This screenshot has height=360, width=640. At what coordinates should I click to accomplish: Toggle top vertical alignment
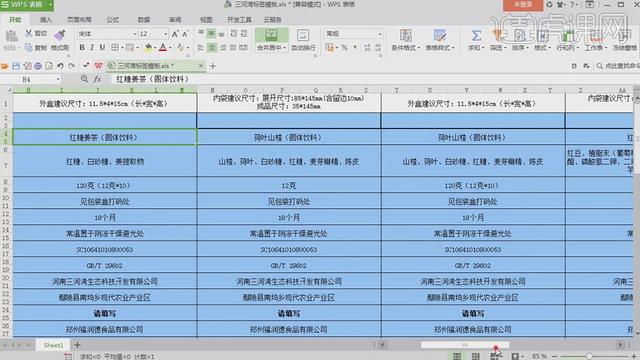point(201,34)
